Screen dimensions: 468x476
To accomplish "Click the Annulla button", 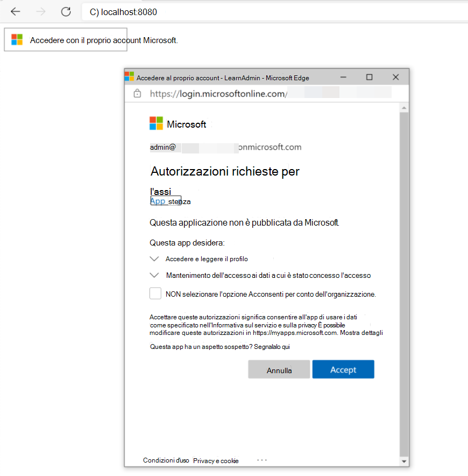I will (279, 369).
